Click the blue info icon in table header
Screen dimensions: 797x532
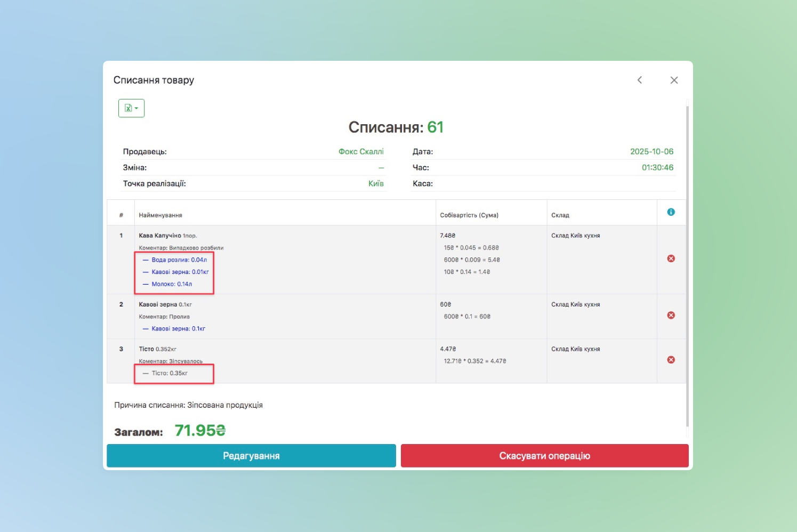pyautogui.click(x=671, y=212)
